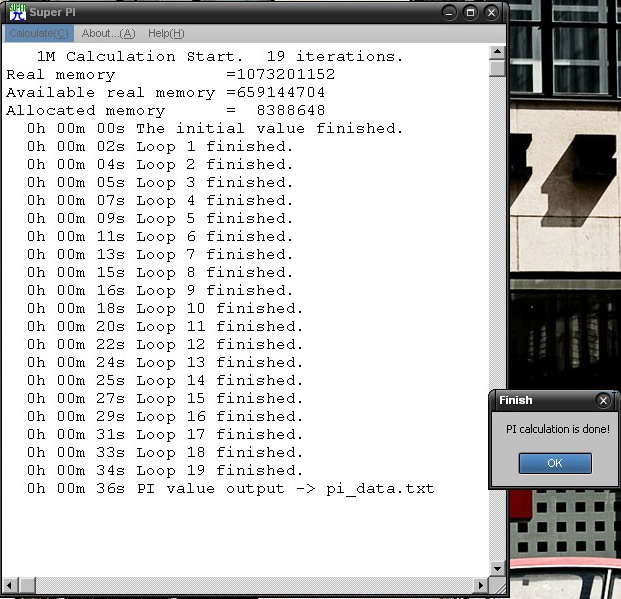Screen dimensions: 621x599
Task: Click the 'Allocated memory = 8388648' line
Action: (x=166, y=110)
